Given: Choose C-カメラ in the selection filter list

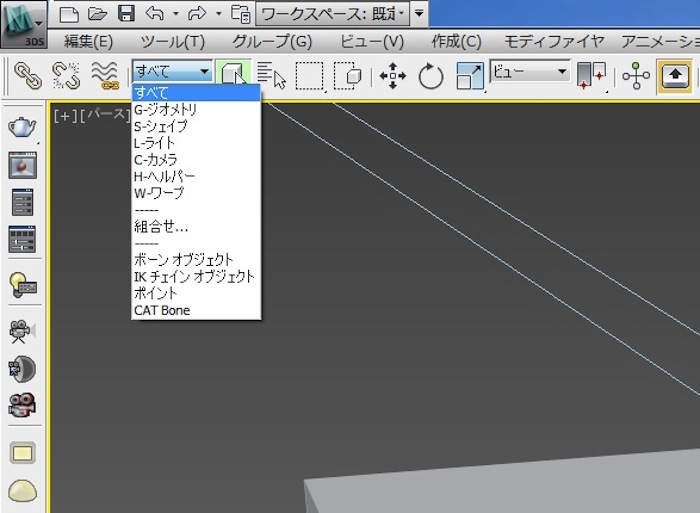Looking at the screenshot, I should click(155, 160).
